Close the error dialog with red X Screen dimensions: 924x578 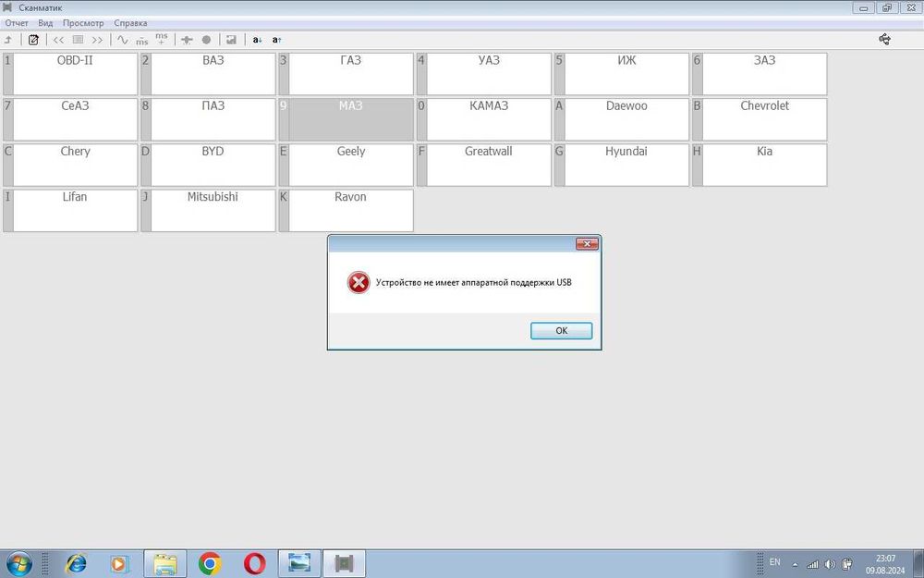click(x=587, y=243)
